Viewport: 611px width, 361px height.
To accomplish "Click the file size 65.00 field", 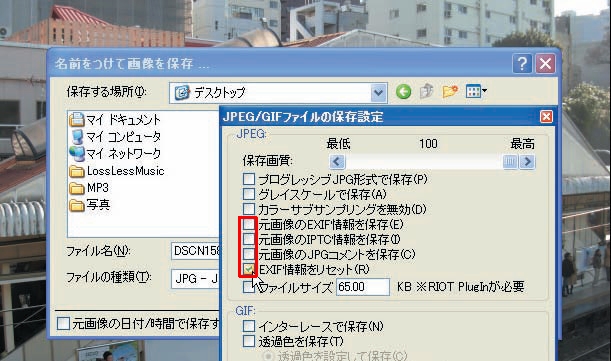I will coord(363,287).
